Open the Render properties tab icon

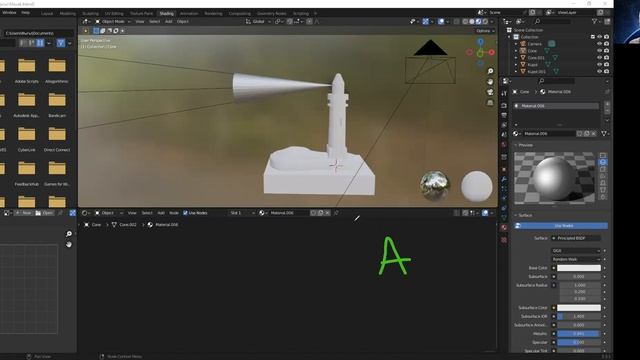click(504, 105)
